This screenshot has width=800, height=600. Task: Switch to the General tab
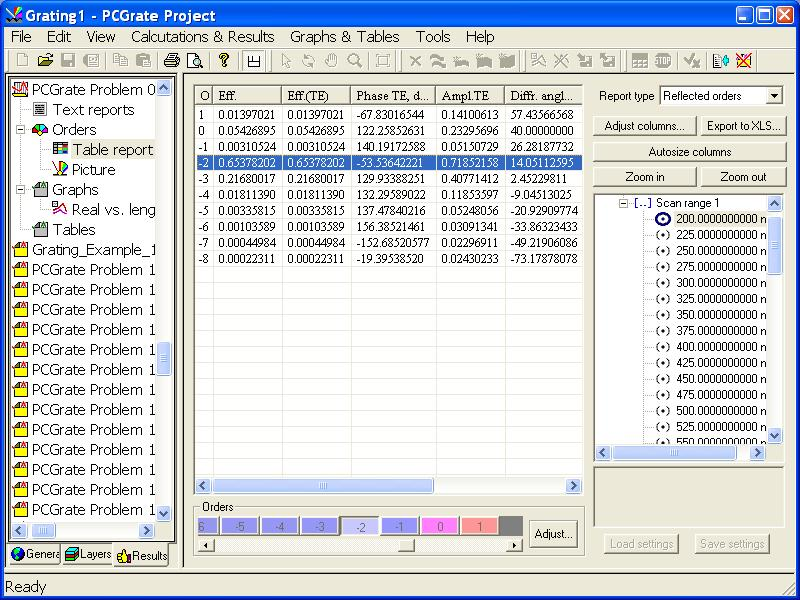pyautogui.click(x=35, y=554)
